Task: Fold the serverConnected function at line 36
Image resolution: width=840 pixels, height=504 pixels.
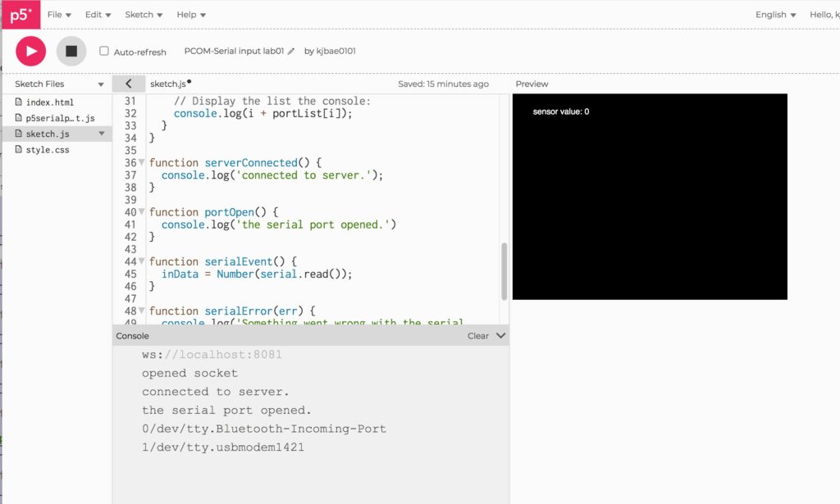Action: pos(141,162)
